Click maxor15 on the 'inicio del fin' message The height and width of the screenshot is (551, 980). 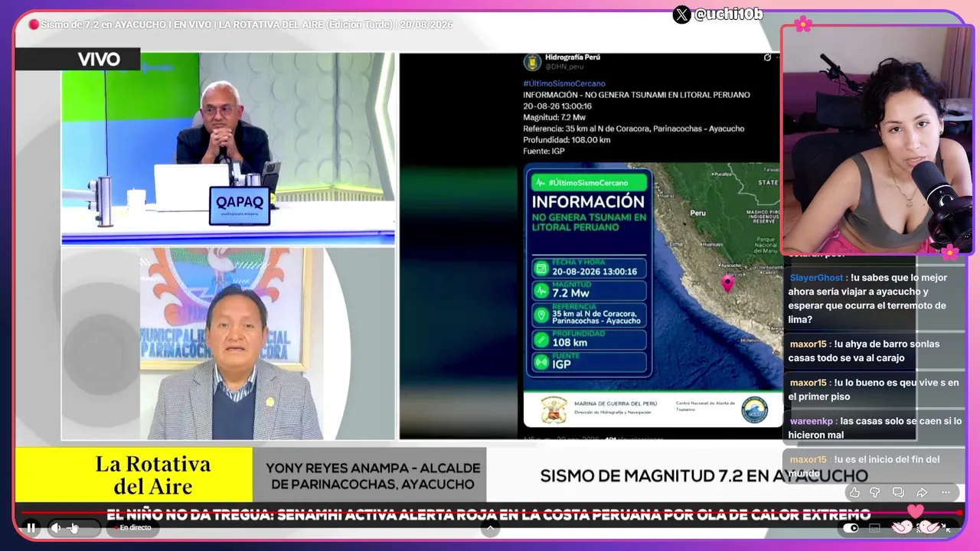pos(808,459)
